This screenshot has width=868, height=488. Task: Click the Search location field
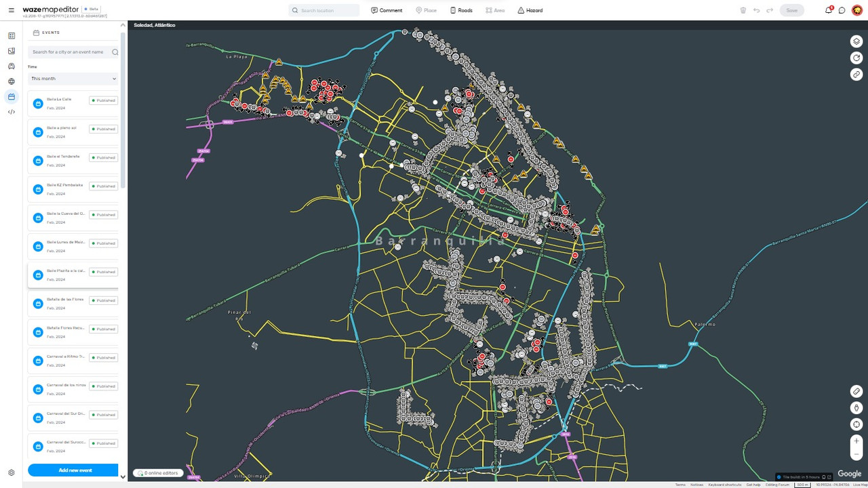pos(324,10)
